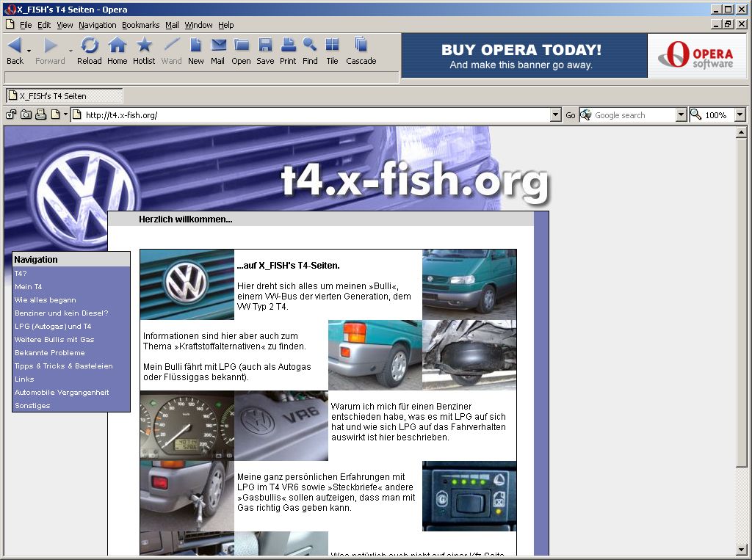Open the Bookmarks menu
The height and width of the screenshot is (560, 752).
pyautogui.click(x=140, y=25)
